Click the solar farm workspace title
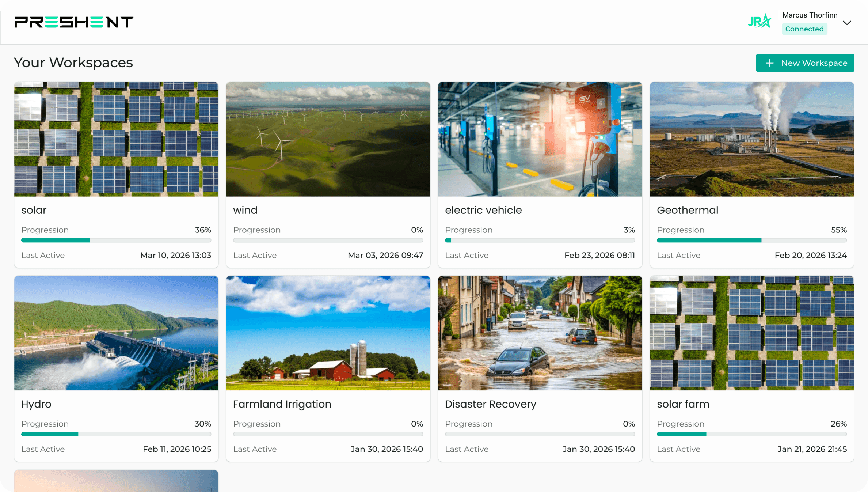The image size is (868, 492). coord(683,404)
